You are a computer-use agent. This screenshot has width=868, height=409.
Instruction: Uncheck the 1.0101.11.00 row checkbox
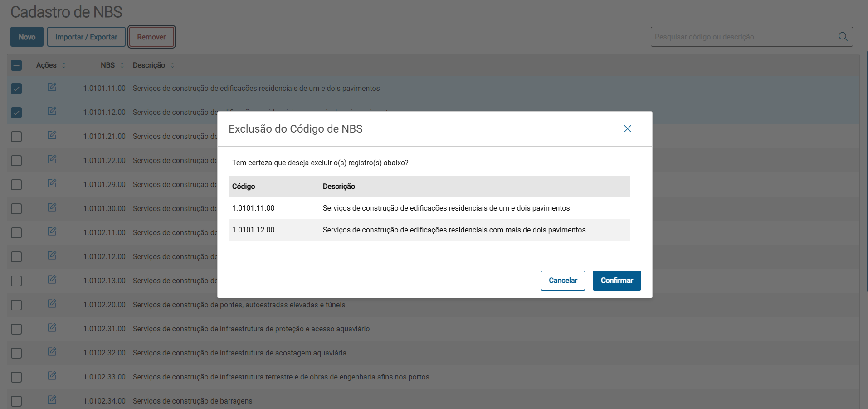(x=16, y=89)
